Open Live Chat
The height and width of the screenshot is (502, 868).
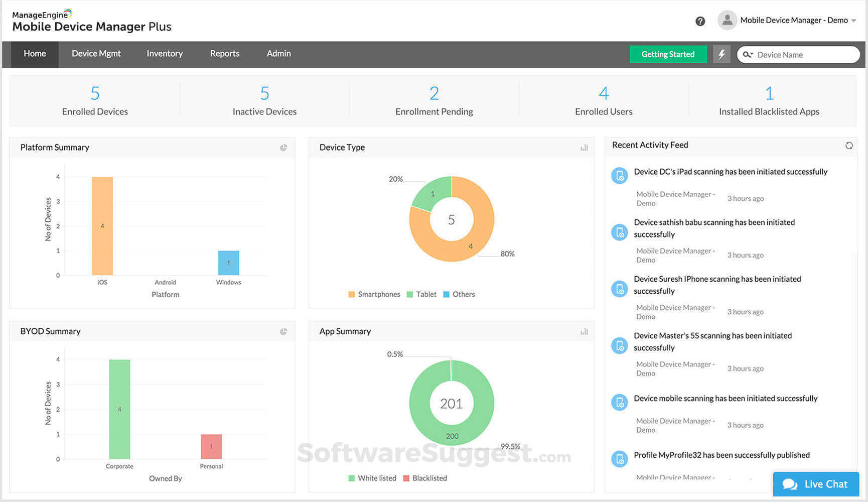816,483
